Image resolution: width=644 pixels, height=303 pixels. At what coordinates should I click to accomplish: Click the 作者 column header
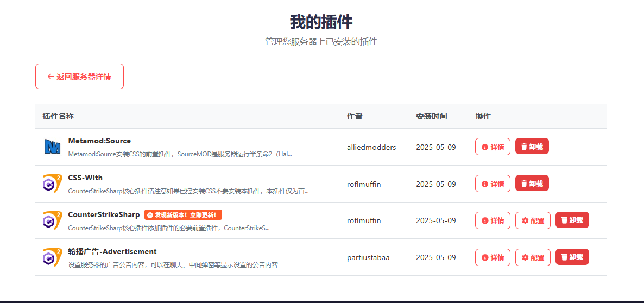click(355, 116)
